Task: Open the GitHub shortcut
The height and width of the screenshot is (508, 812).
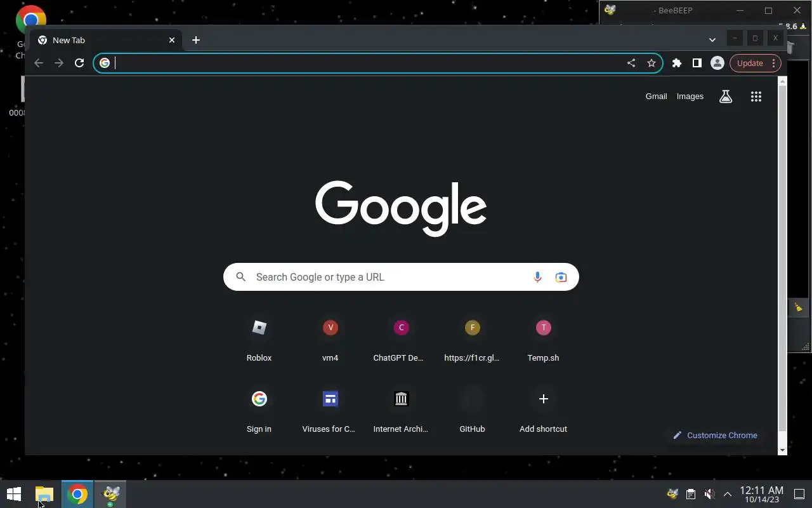Action: [472, 411]
